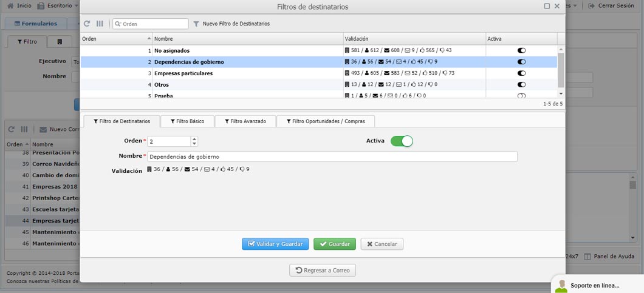The image size is (644, 293).
Task: Toggle the Activa switch in the form
Action: point(402,141)
